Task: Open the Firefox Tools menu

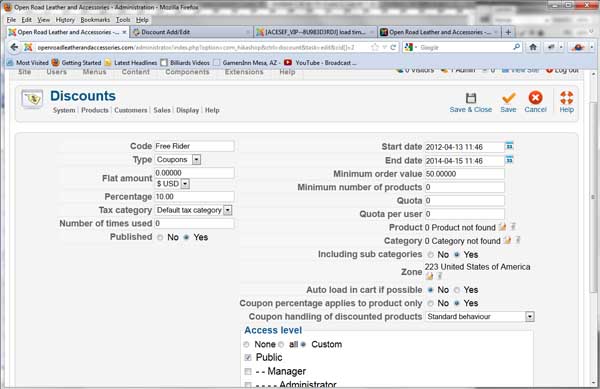Action: (x=123, y=20)
